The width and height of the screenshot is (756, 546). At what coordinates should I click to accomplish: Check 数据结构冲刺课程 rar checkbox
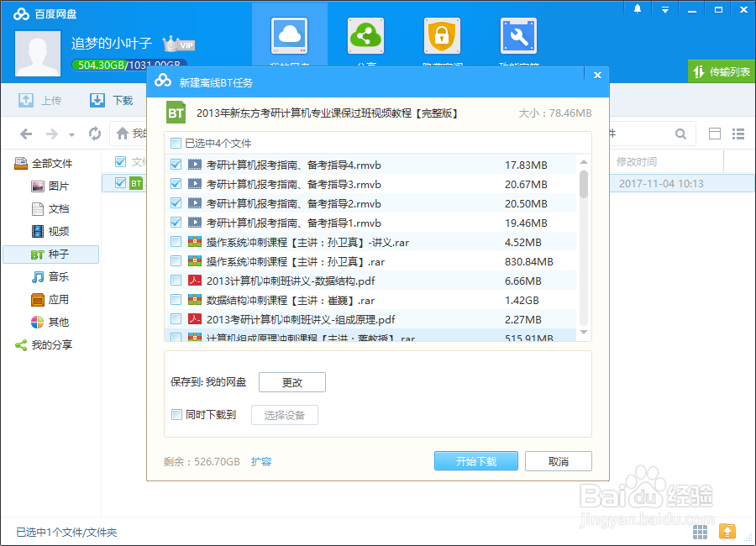(x=176, y=300)
